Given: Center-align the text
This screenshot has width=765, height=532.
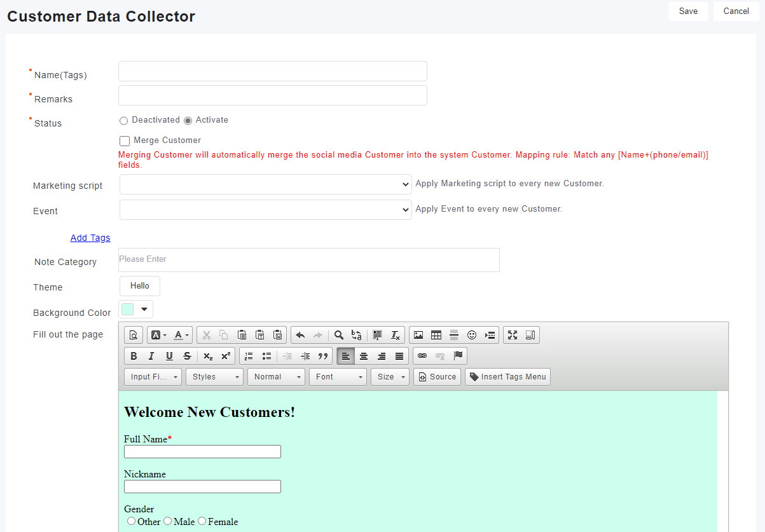Looking at the screenshot, I should pos(364,356).
